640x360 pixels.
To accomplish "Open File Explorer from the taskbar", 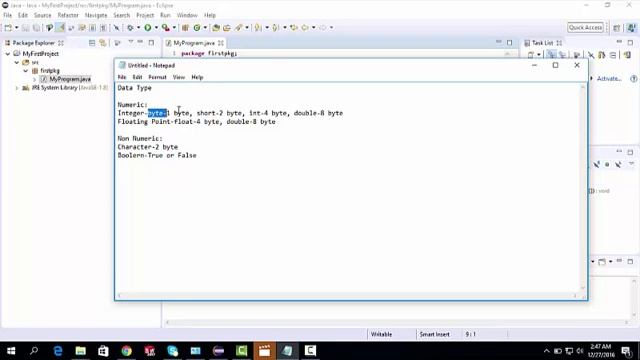I will click(80, 351).
